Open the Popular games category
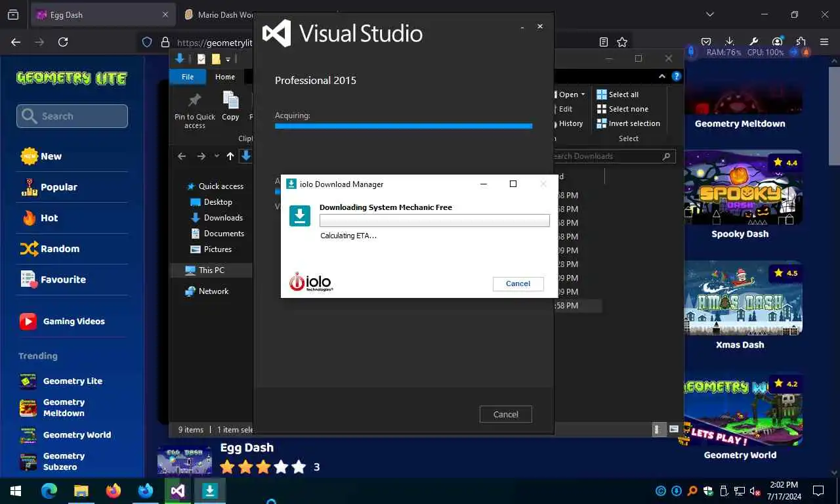Image resolution: width=840 pixels, height=504 pixels. click(x=49, y=187)
